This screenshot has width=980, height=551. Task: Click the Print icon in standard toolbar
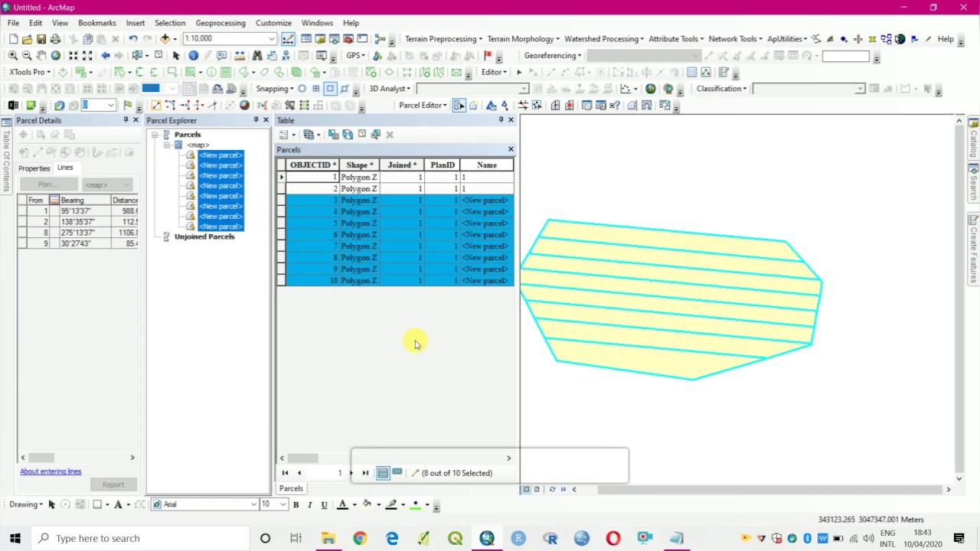[55, 39]
